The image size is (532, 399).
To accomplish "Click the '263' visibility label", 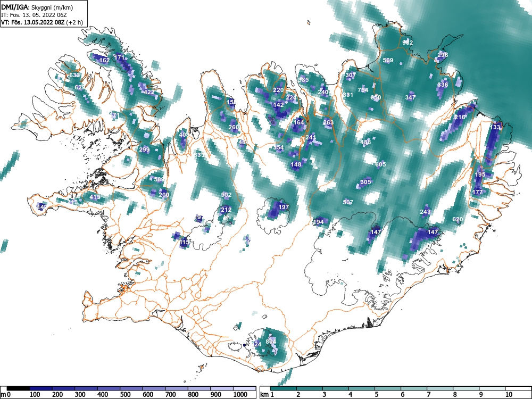I will [x=328, y=122].
